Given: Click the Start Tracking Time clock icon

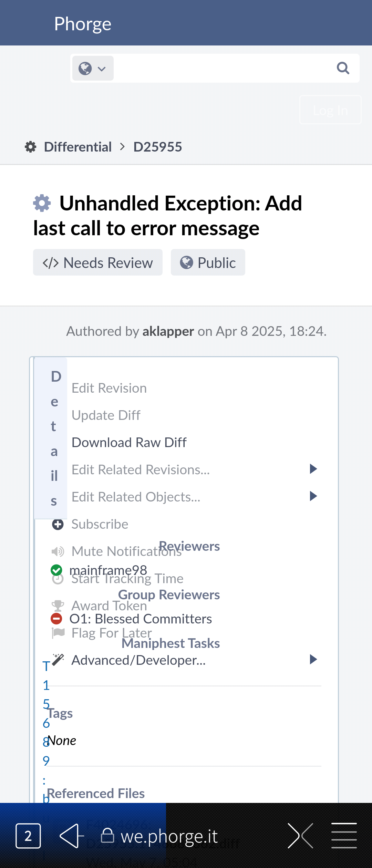Looking at the screenshot, I should (58, 579).
